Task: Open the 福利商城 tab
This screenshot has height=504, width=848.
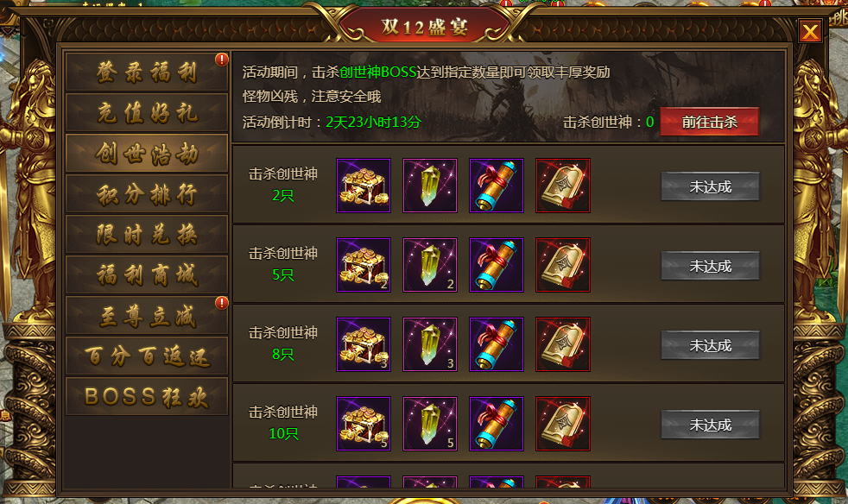Action: pyautogui.click(x=147, y=274)
